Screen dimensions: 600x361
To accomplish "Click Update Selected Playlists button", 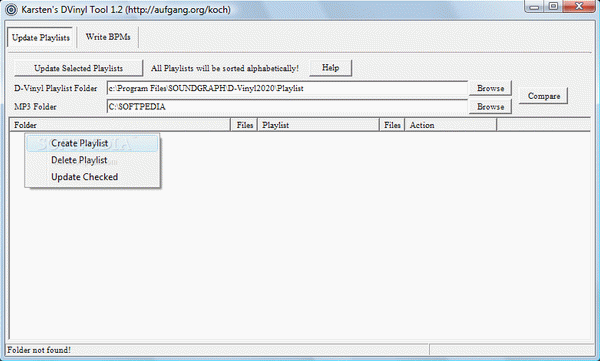I will point(78,68).
